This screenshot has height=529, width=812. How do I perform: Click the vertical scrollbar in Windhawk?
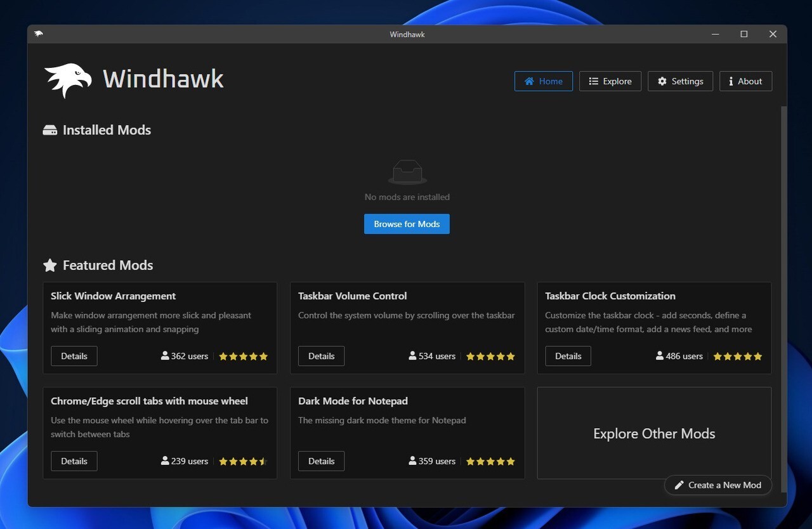[x=783, y=298]
